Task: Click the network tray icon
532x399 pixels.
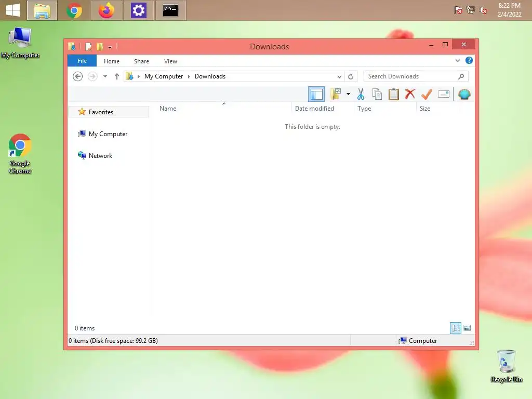Action: pyautogui.click(x=471, y=10)
